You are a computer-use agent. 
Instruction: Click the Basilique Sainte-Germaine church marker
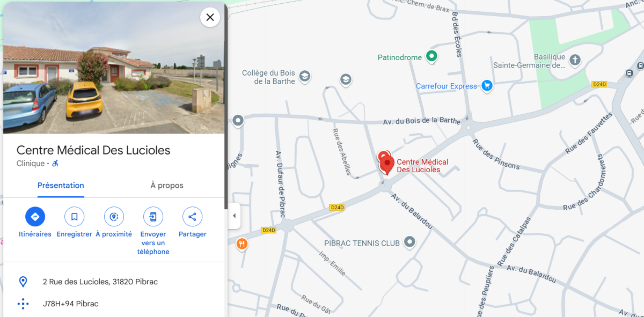pyautogui.click(x=575, y=60)
